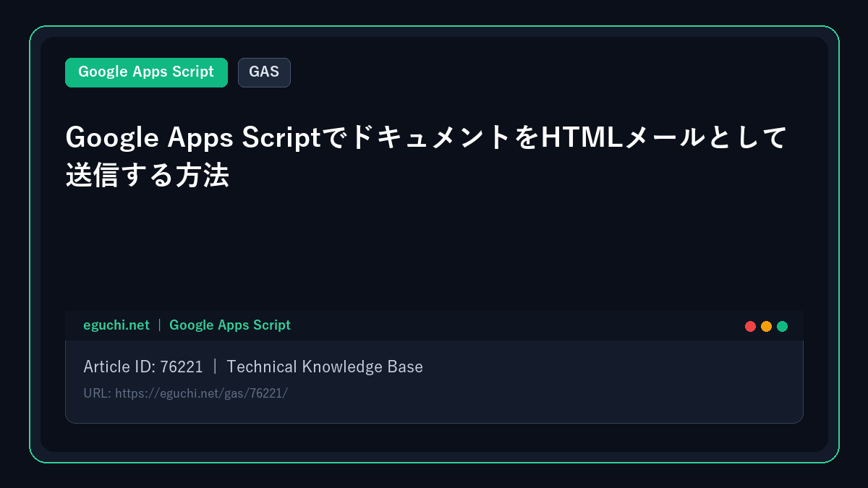The height and width of the screenshot is (488, 868).
Task: Click the article title heading text
Action: pos(426,156)
